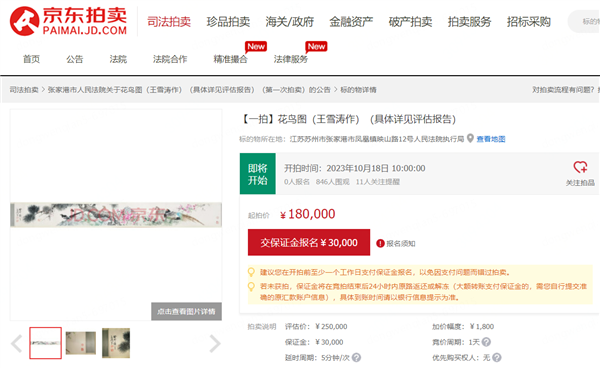Click the starting price ¥180,000
Screen dimensions: 600x368
coord(308,214)
